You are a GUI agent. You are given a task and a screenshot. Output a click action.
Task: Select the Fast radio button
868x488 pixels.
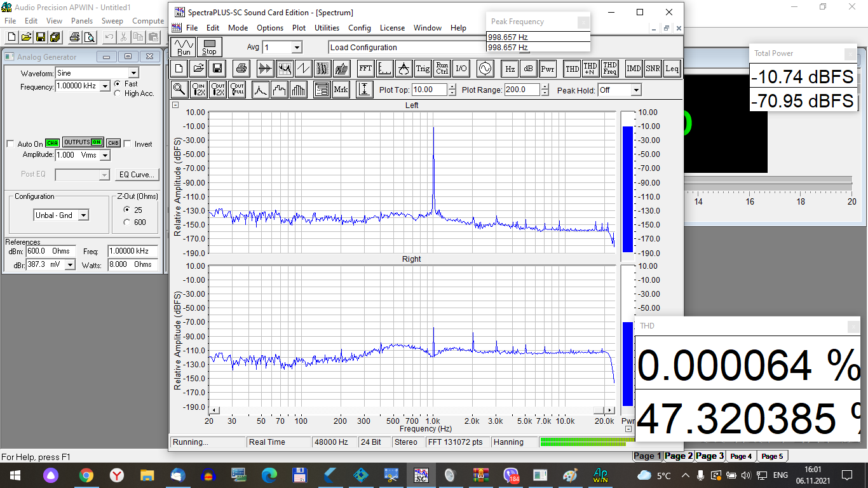pos(117,84)
